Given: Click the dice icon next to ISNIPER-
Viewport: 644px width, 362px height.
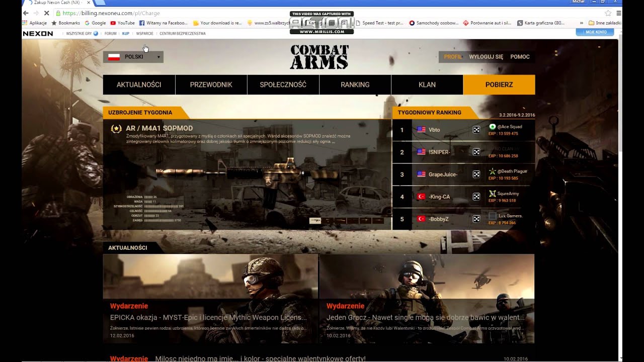Looking at the screenshot, I should point(476,152).
